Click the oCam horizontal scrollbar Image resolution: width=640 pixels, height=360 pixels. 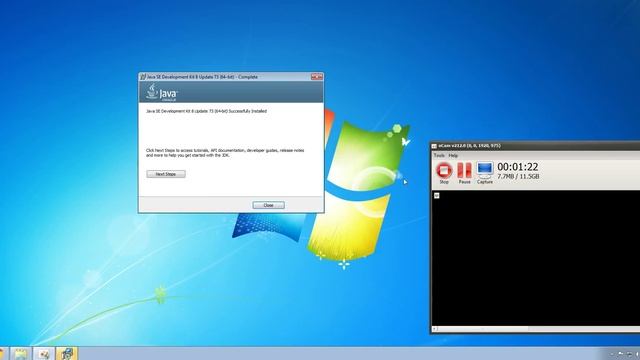536,329
